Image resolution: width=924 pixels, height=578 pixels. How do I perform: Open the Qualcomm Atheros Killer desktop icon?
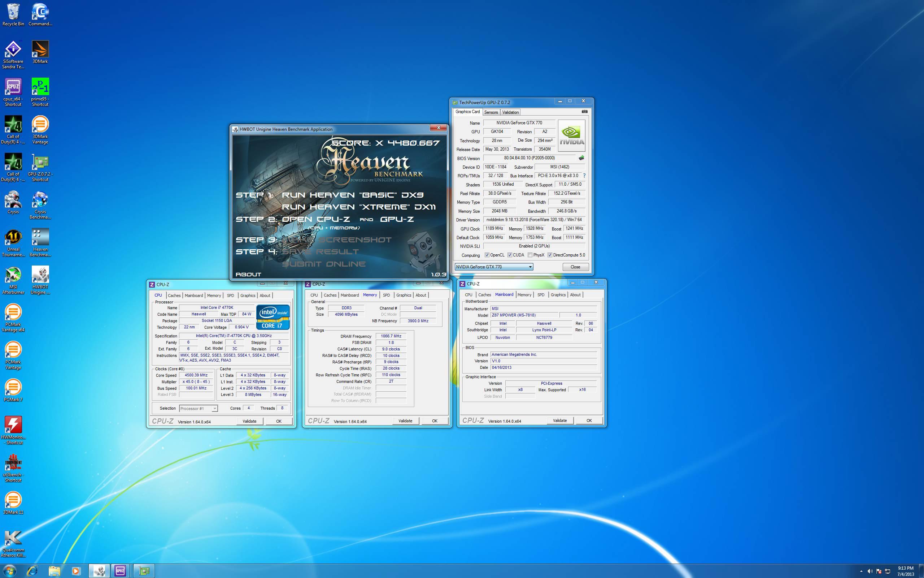tap(13, 543)
